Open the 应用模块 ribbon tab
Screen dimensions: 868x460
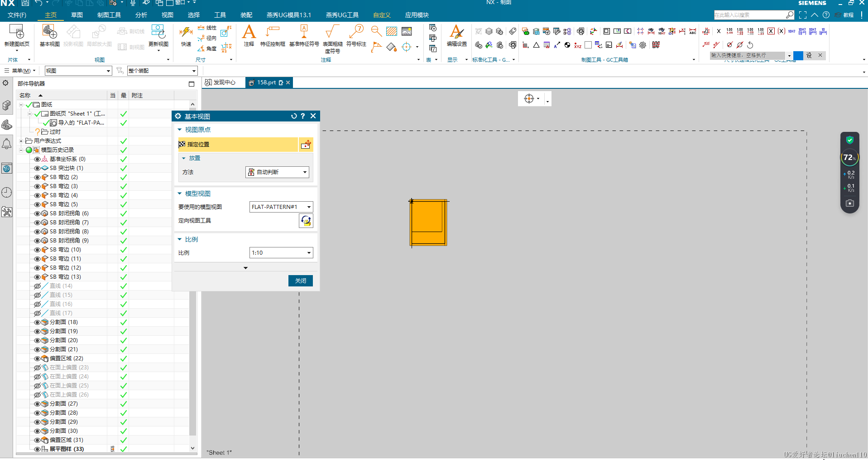pyautogui.click(x=417, y=15)
